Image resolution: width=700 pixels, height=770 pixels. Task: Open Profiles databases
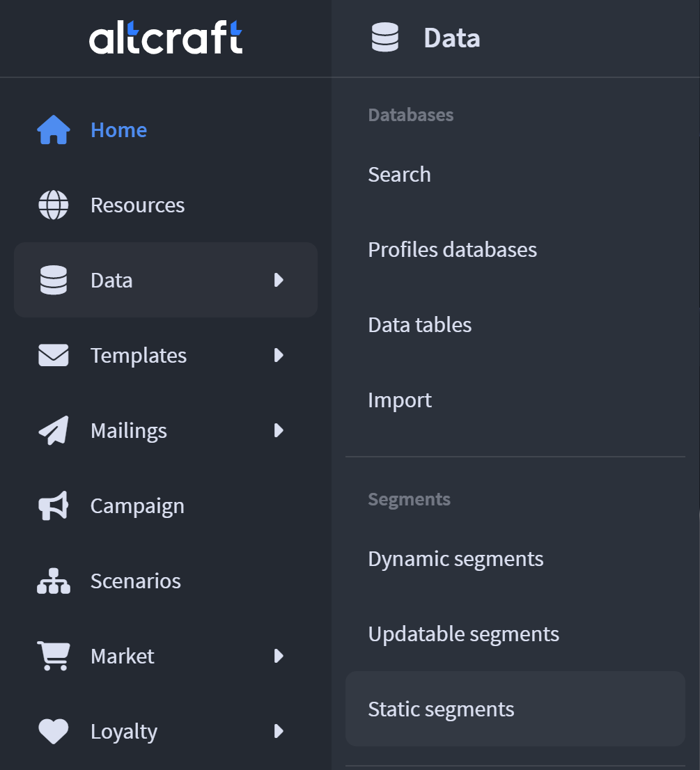[x=452, y=250]
